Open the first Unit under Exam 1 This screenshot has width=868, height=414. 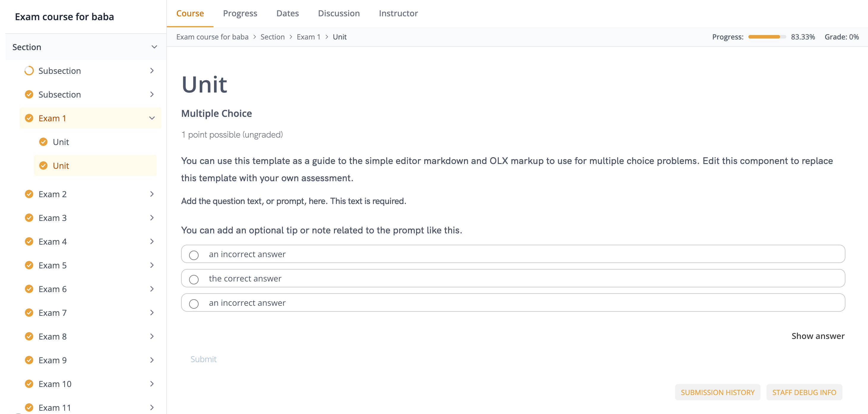95,142
